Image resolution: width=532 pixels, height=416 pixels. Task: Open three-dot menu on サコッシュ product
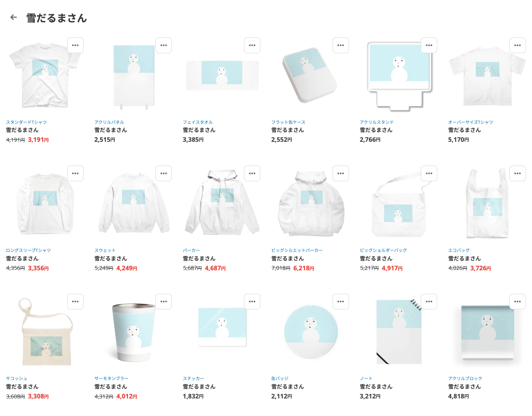pyautogui.click(x=75, y=302)
